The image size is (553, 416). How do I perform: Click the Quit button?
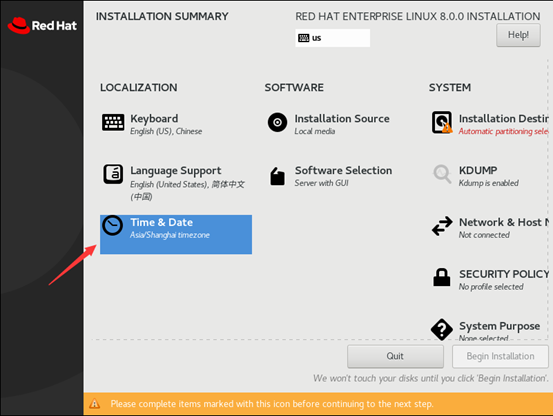395,356
